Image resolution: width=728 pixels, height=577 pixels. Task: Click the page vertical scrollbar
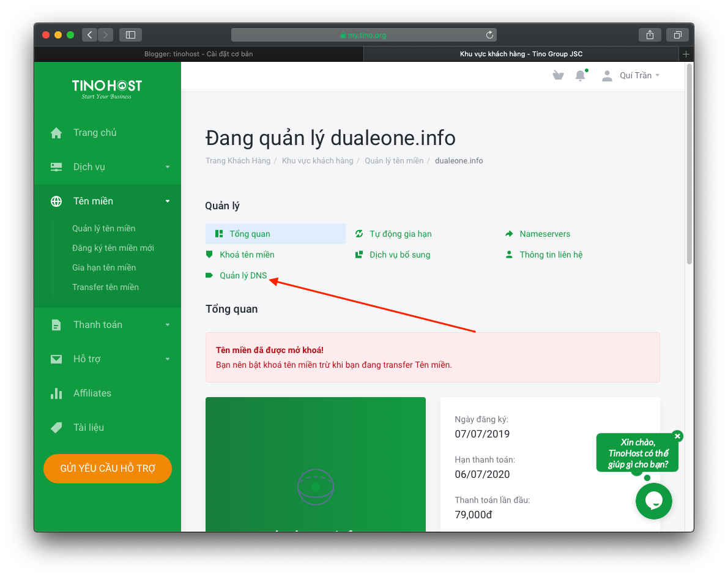pyautogui.click(x=689, y=165)
